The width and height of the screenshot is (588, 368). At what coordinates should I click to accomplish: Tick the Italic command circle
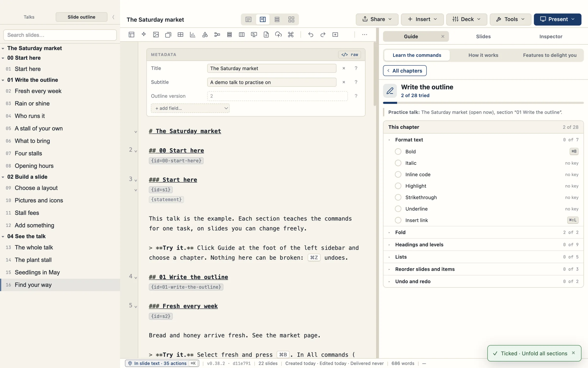[398, 163]
